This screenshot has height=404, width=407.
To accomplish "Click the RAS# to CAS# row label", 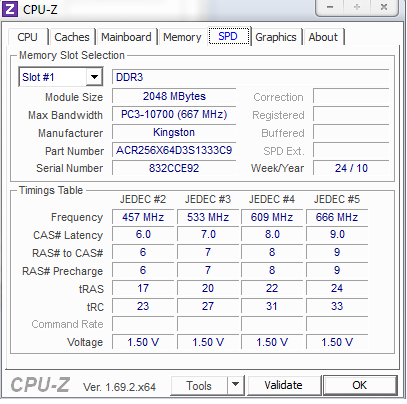I will pyautogui.click(x=68, y=253).
